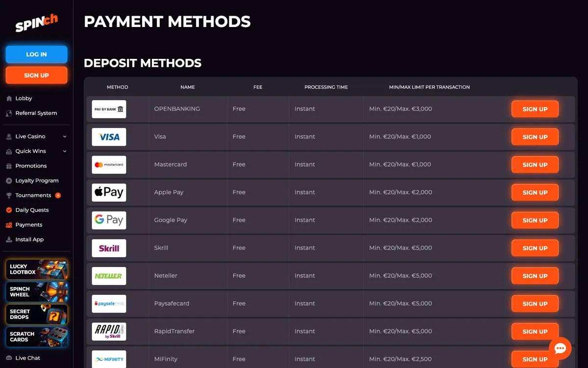The height and width of the screenshot is (368, 588).
Task: Sign up in the Mastercard row
Action: click(535, 165)
